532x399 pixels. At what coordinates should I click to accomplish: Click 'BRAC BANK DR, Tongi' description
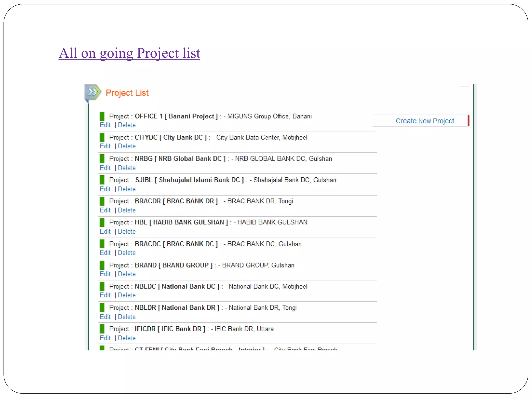[x=260, y=201]
